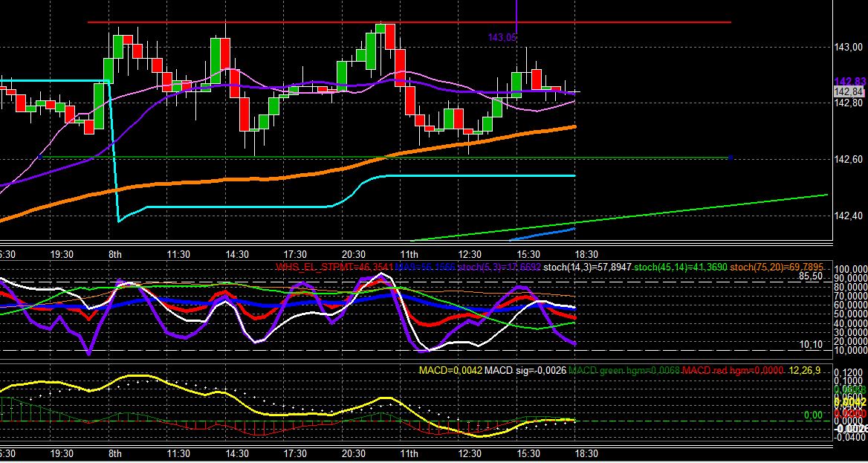868x463 pixels.
Task: Click 11:30 time label under price chart
Action: tap(179, 254)
